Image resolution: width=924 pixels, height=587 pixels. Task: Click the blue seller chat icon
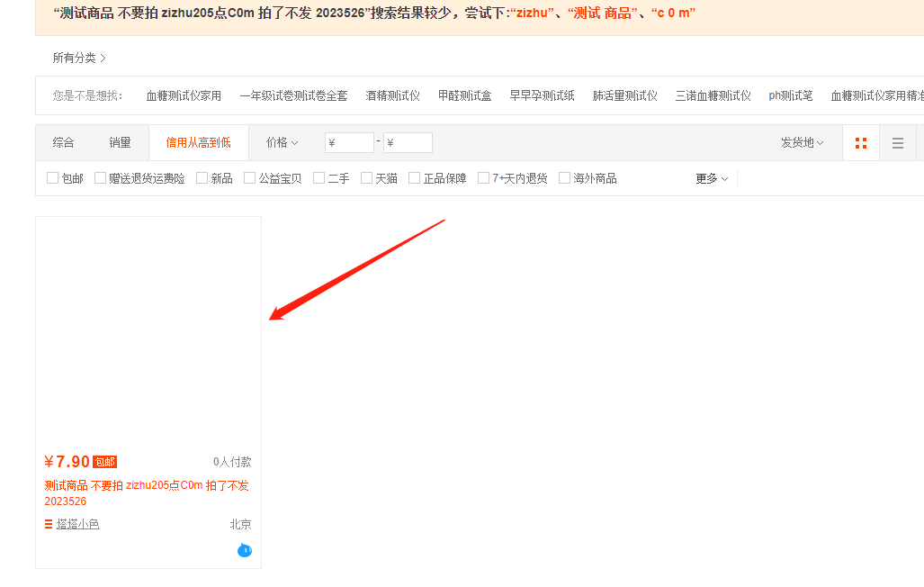(245, 550)
